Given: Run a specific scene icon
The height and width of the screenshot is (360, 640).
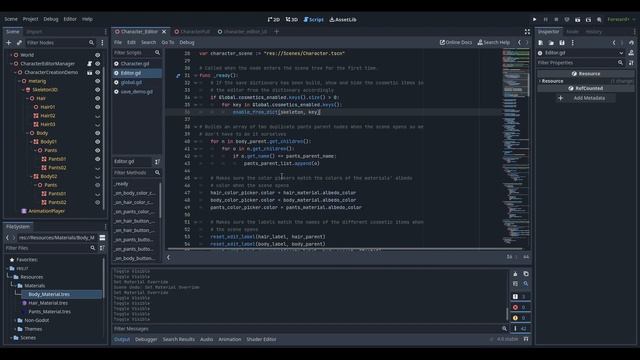Looking at the screenshot, I should click(x=588, y=19).
